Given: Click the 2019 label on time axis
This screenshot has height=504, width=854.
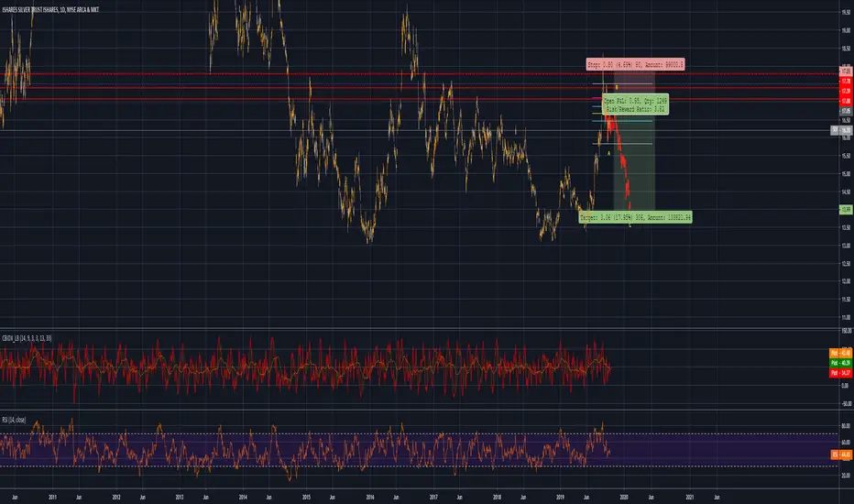Looking at the screenshot, I should point(561,497).
